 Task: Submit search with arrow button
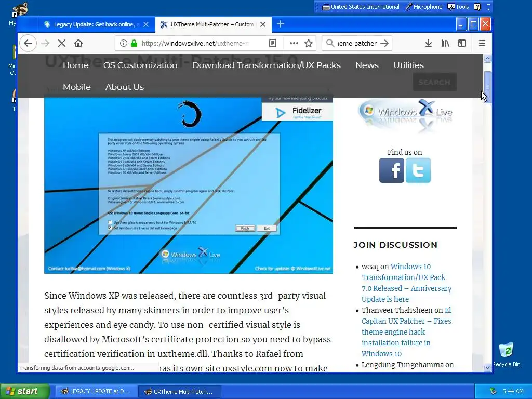[384, 43]
